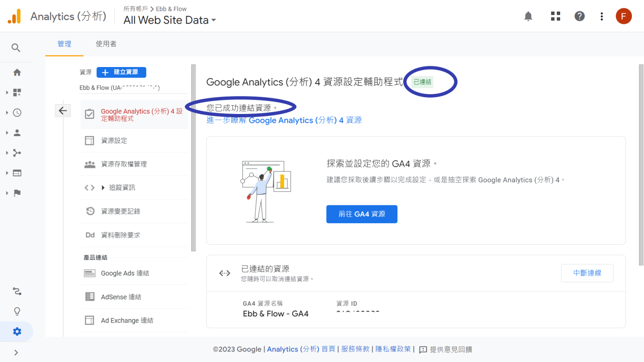
Task: Open the Audience person icon
Action: point(17,133)
